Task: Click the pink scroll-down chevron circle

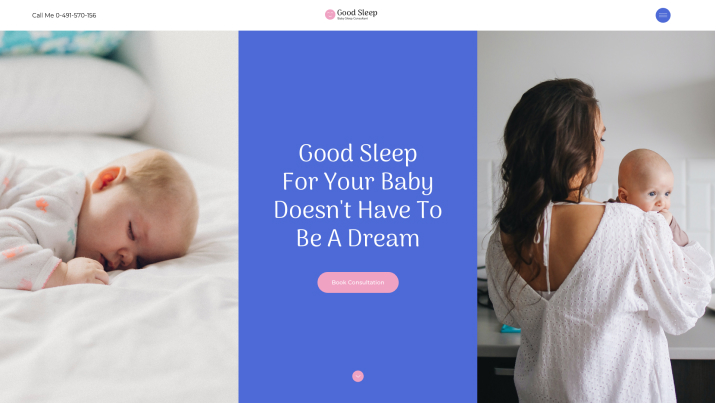Action: coord(358,376)
